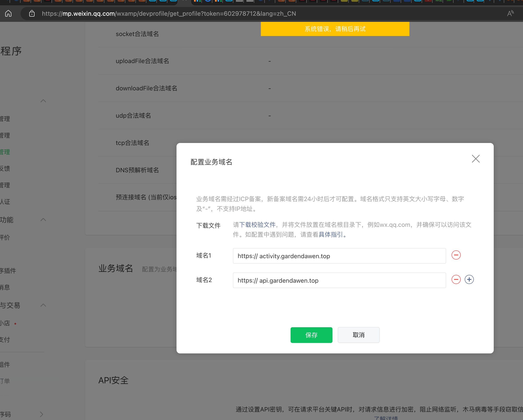Click the browser address bar URL

(x=169, y=14)
